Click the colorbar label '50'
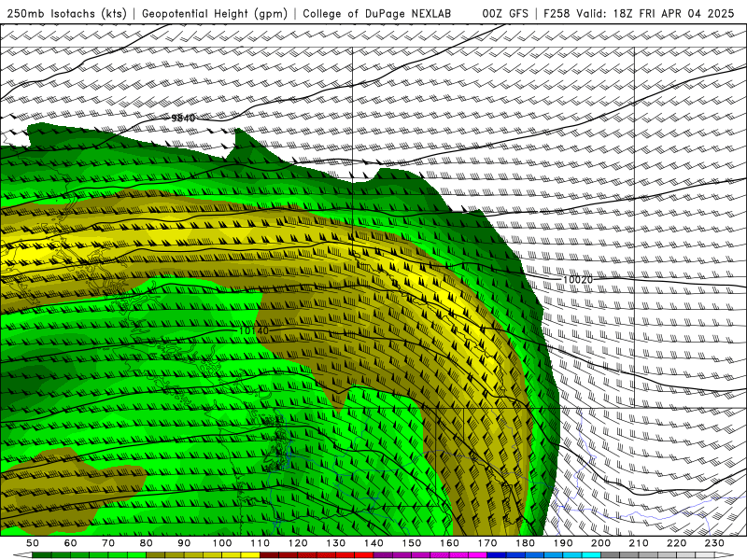The image size is (747, 560). (x=33, y=543)
